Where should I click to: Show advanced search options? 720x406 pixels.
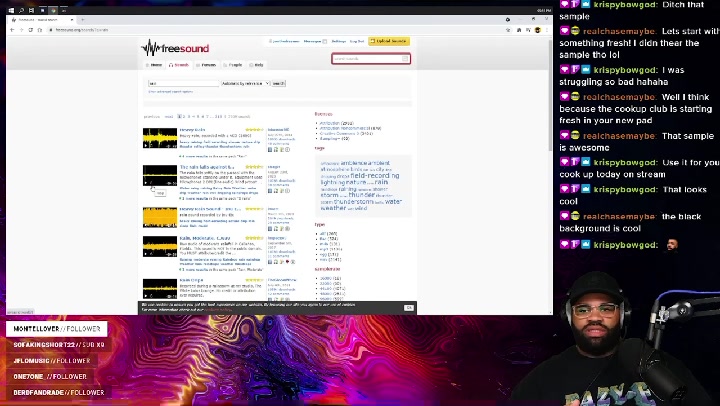point(170,92)
